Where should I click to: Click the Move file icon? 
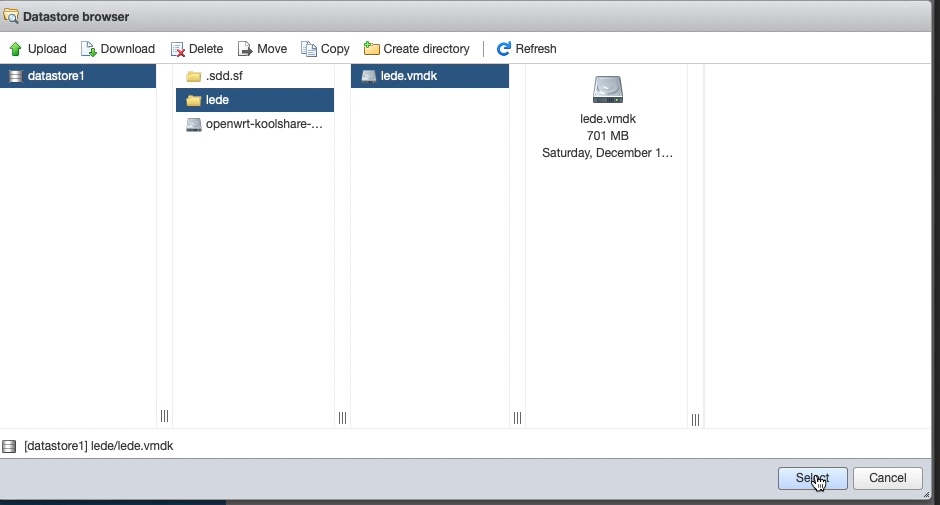tap(245, 49)
